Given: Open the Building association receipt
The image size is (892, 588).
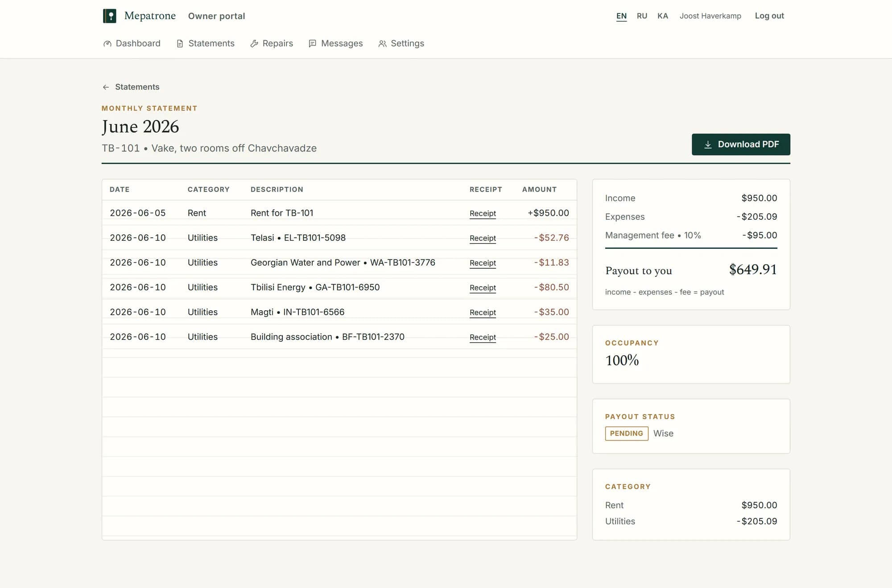Looking at the screenshot, I should coord(483,337).
